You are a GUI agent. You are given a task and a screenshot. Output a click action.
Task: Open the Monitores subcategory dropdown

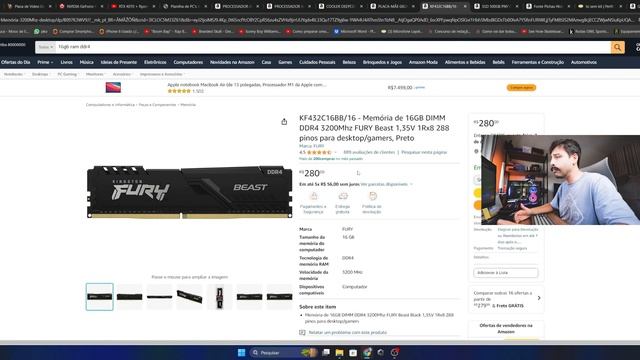(x=96, y=74)
